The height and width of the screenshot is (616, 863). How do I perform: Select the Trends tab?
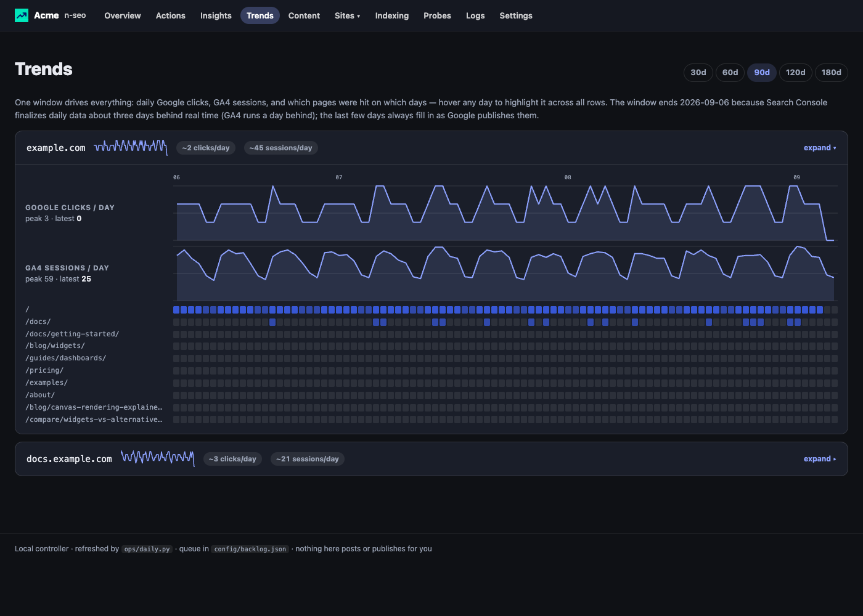pyautogui.click(x=260, y=15)
